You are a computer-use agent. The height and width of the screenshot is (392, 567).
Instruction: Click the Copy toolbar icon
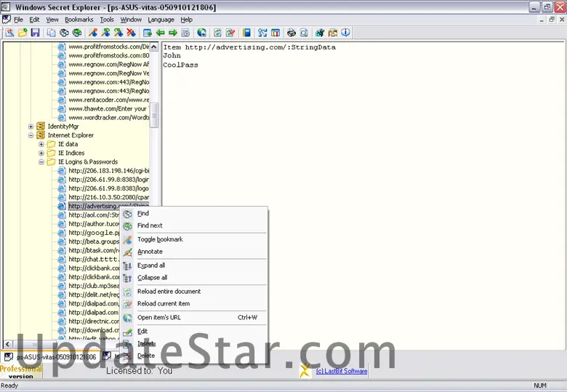[x=52, y=33]
